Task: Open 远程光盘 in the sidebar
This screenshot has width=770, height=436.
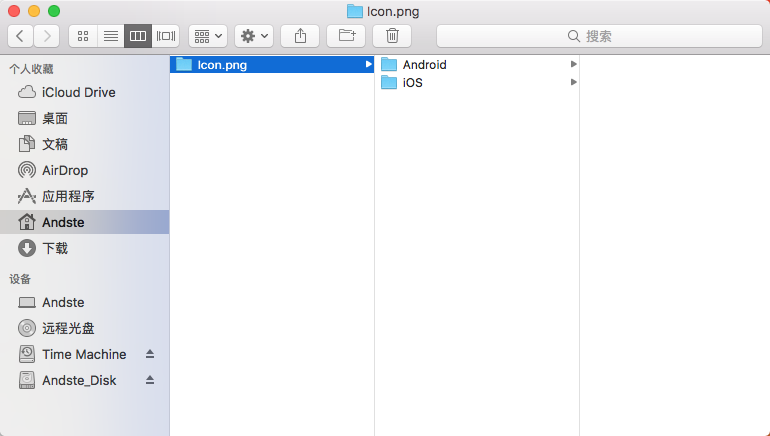Action: click(x=84, y=328)
